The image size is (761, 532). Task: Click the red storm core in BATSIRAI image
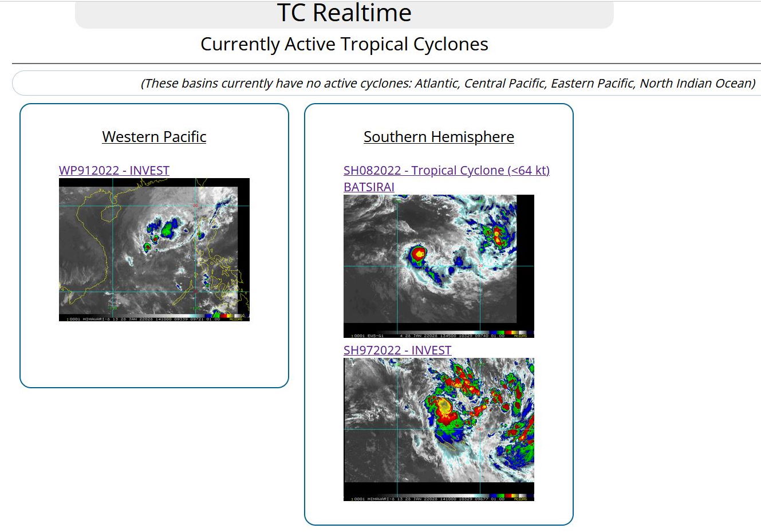420,253
